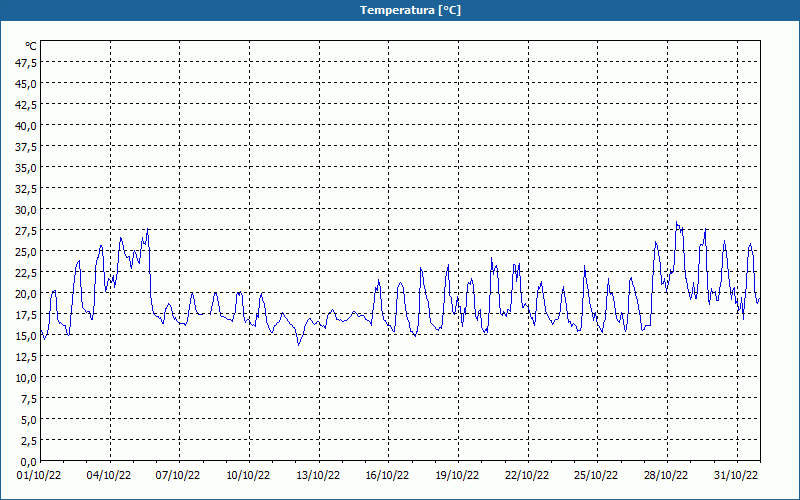Click the 13/10/22 date label
The width and height of the screenshot is (800, 500).
point(318,476)
